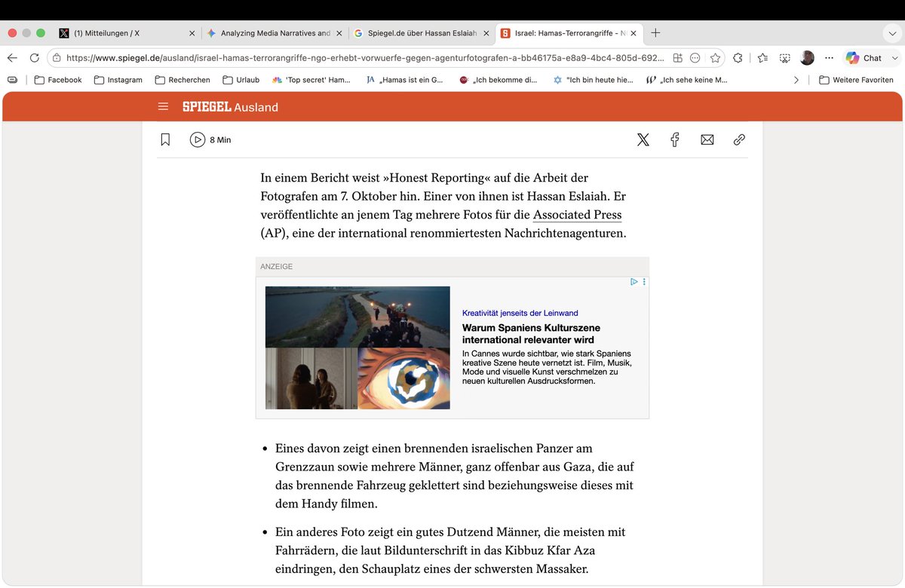Open the „Ich sehe keine M... bookmark
The height and width of the screenshot is (588, 905).
coord(687,80)
